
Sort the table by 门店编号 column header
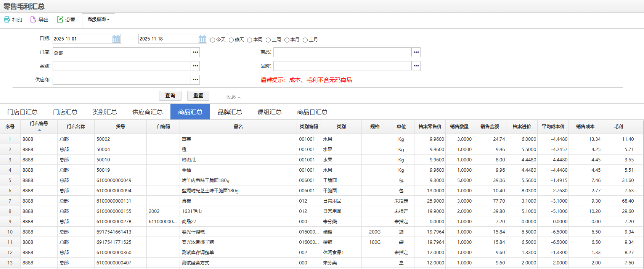(39, 124)
